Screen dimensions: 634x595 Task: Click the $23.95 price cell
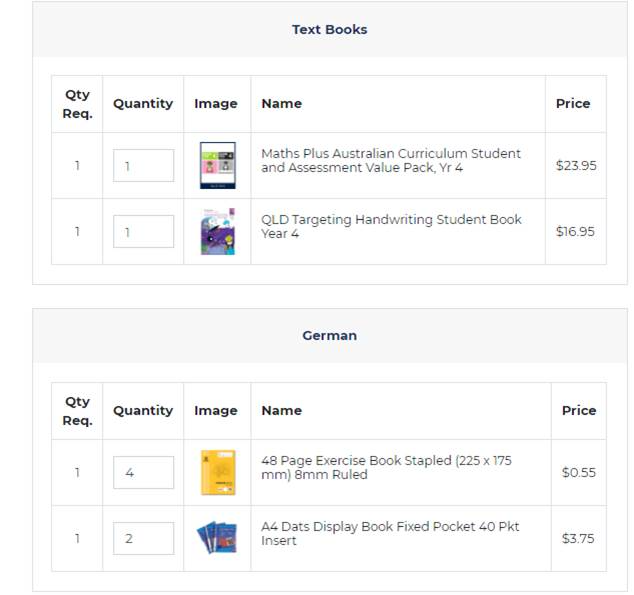[x=575, y=166]
